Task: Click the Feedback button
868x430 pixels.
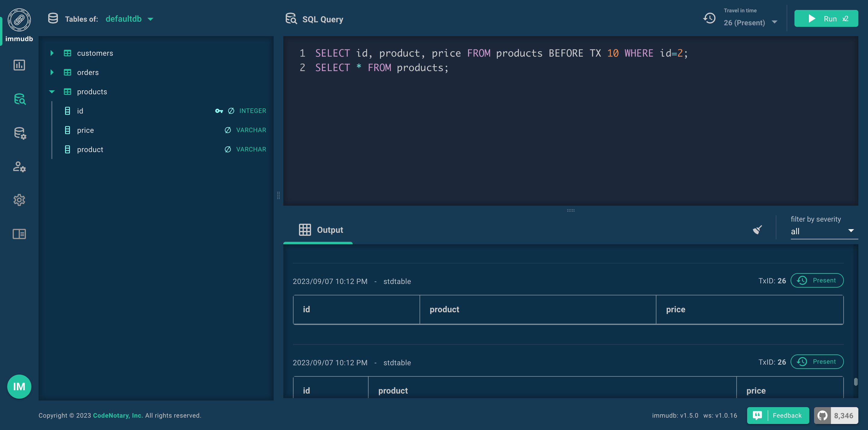Action: point(778,415)
